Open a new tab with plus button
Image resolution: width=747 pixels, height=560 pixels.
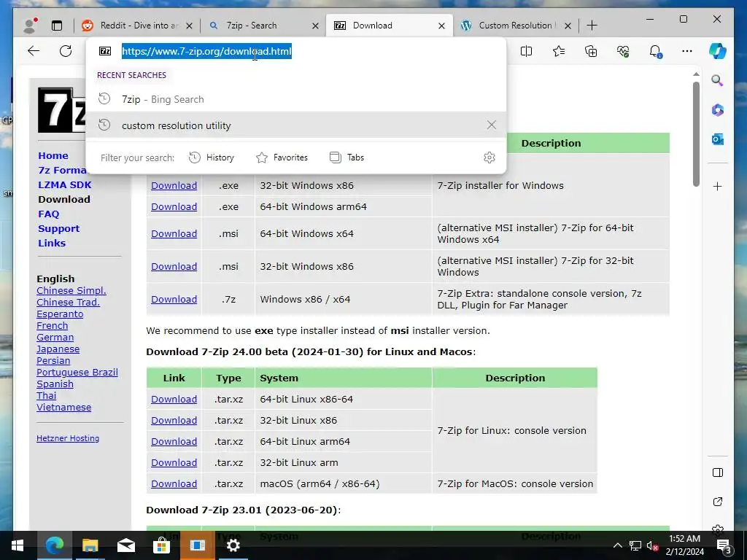click(592, 26)
